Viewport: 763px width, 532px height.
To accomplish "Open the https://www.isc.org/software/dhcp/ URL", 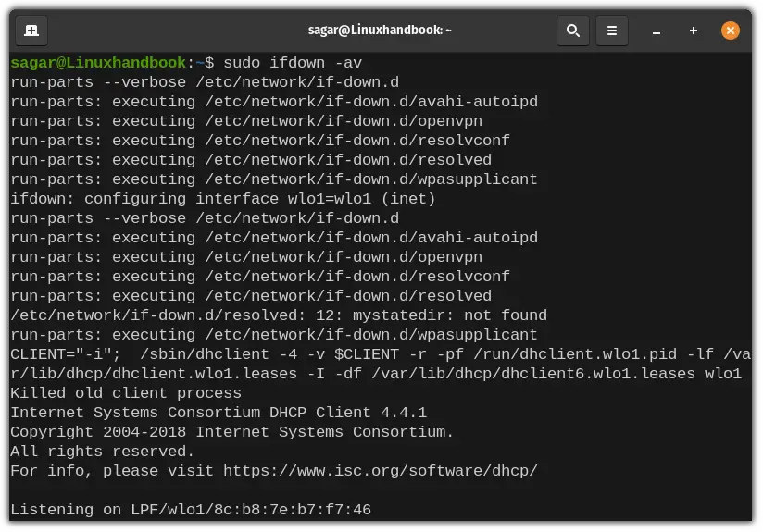I will click(x=380, y=471).
